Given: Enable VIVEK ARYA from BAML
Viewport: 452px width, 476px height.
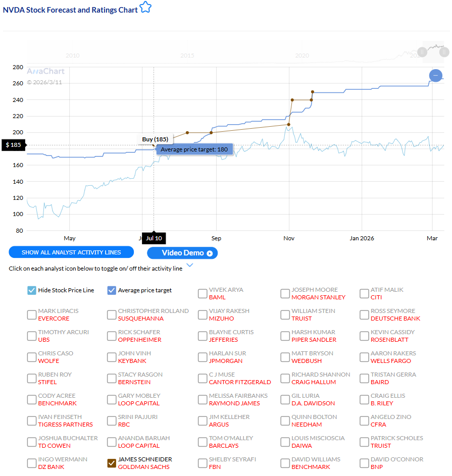Looking at the screenshot, I should coord(203,293).
